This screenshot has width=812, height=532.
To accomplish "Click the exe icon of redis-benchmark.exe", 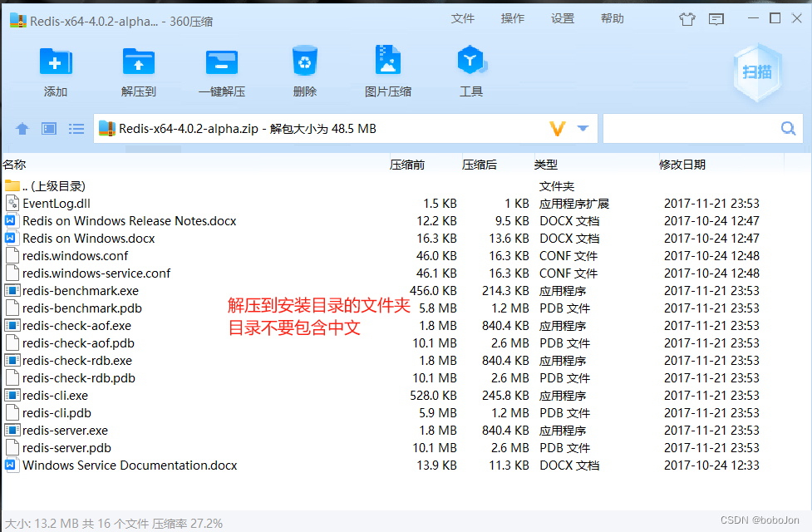I will [x=12, y=291].
